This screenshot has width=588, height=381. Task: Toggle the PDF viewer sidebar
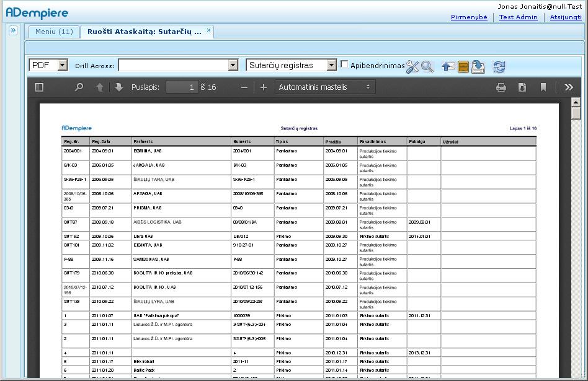(39, 87)
